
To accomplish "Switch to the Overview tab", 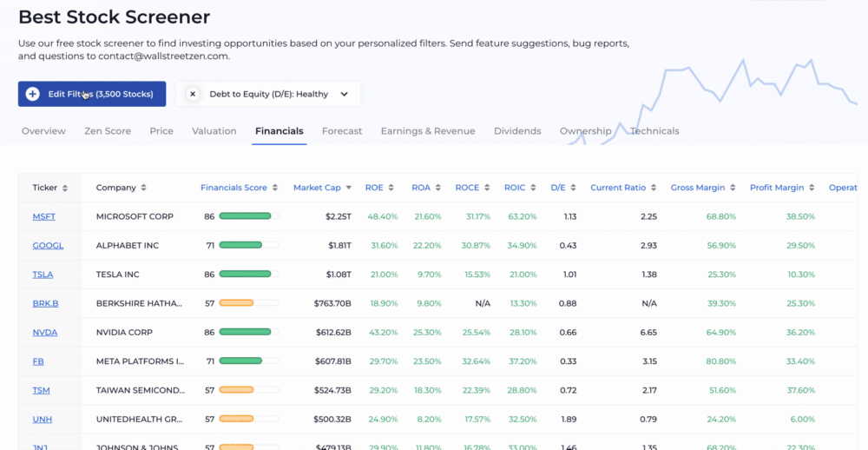I will pyautogui.click(x=43, y=131).
